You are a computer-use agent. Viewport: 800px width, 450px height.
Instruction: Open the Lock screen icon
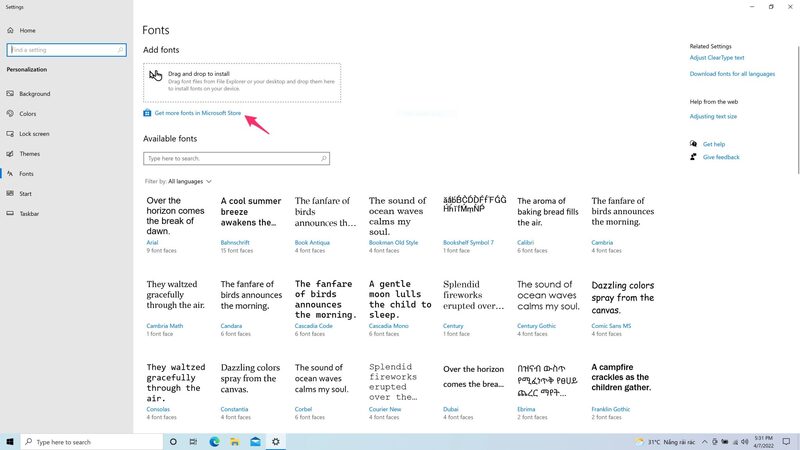(10, 134)
